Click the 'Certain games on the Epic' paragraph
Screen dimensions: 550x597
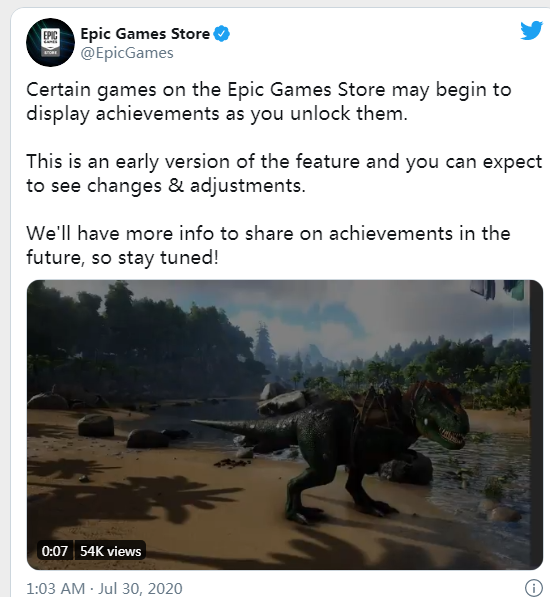point(269,102)
